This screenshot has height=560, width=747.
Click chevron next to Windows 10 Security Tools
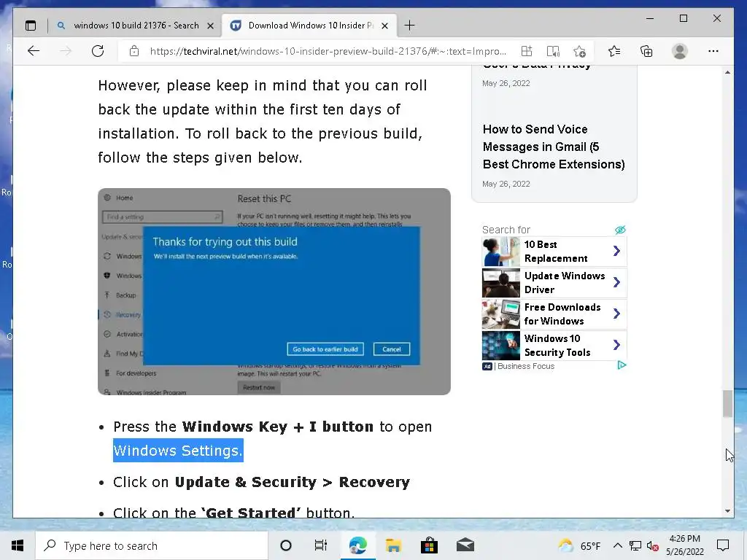[x=617, y=345]
